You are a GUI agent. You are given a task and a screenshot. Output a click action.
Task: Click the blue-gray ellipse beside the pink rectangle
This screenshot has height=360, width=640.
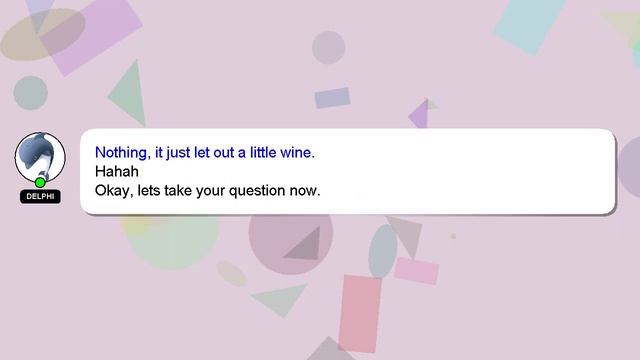pyautogui.click(x=383, y=251)
